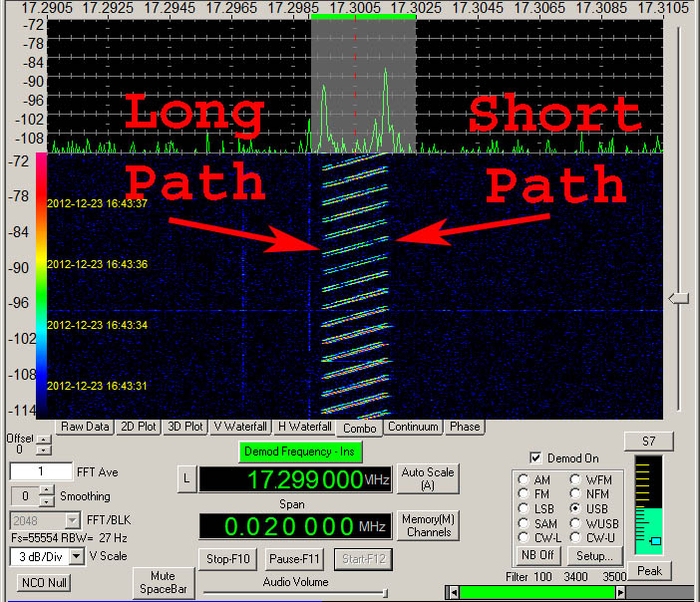Select the FM demodulation mode
The height and width of the screenshot is (602, 700).
[524, 494]
